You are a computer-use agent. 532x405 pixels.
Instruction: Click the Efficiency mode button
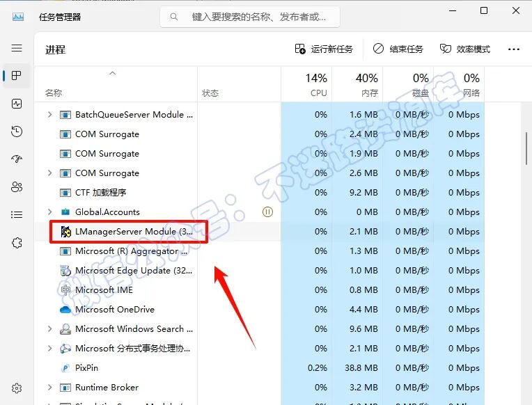pyautogui.click(x=465, y=49)
